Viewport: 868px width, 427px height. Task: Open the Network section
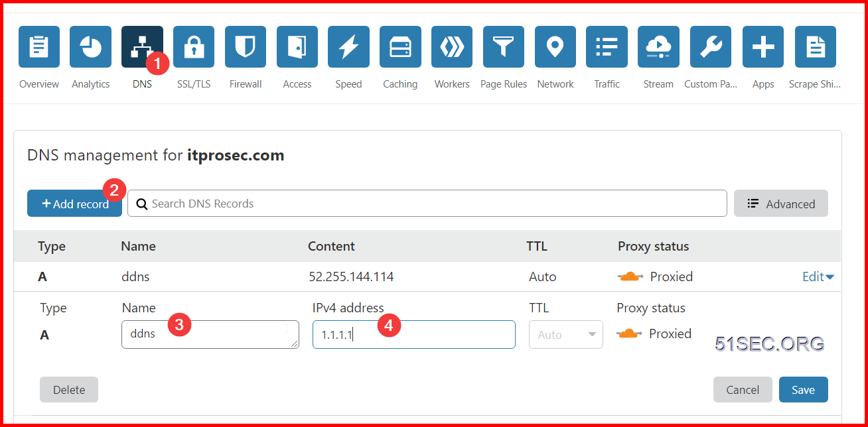555,46
